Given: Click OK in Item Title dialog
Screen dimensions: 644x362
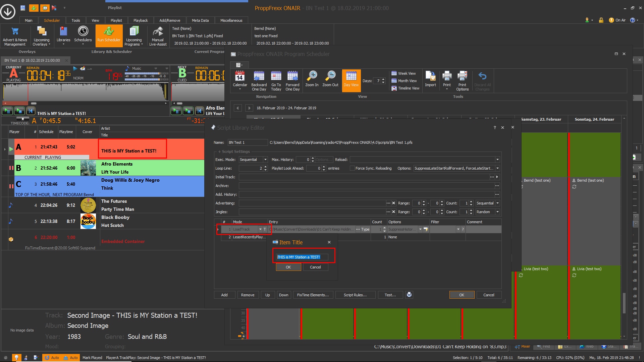Looking at the screenshot, I should pyautogui.click(x=288, y=267).
